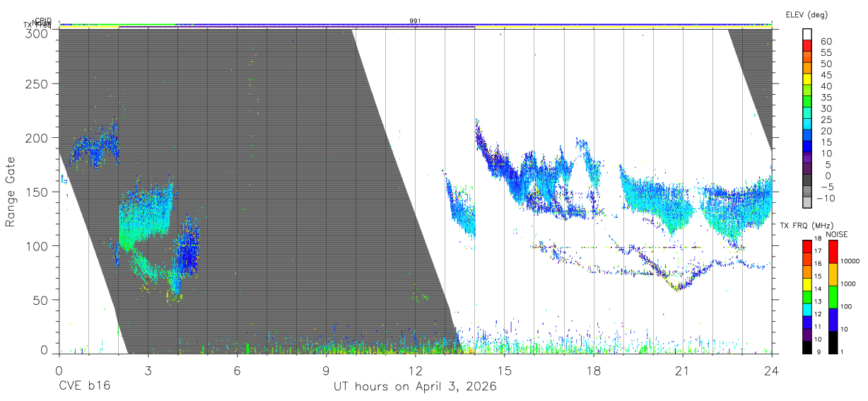
Task: Click the "1" label on the NOISE scale
Action: [x=841, y=351]
